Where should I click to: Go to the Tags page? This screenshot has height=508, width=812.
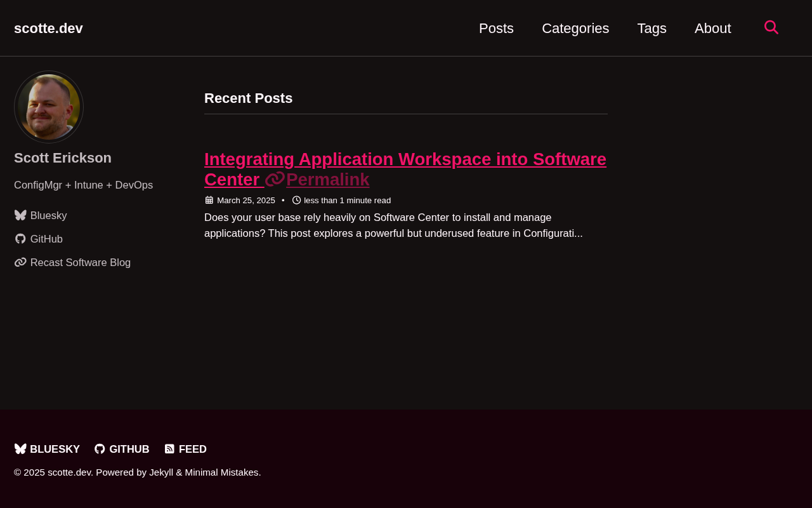pos(652,28)
